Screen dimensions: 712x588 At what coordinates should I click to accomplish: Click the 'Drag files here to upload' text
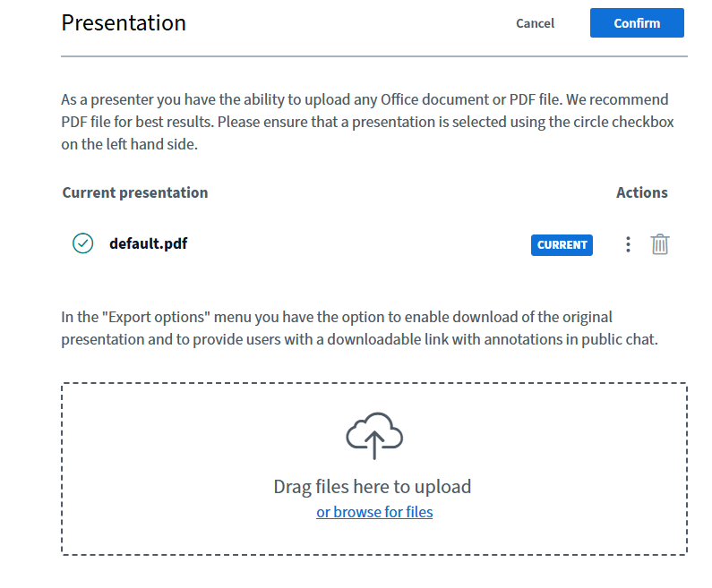(373, 487)
